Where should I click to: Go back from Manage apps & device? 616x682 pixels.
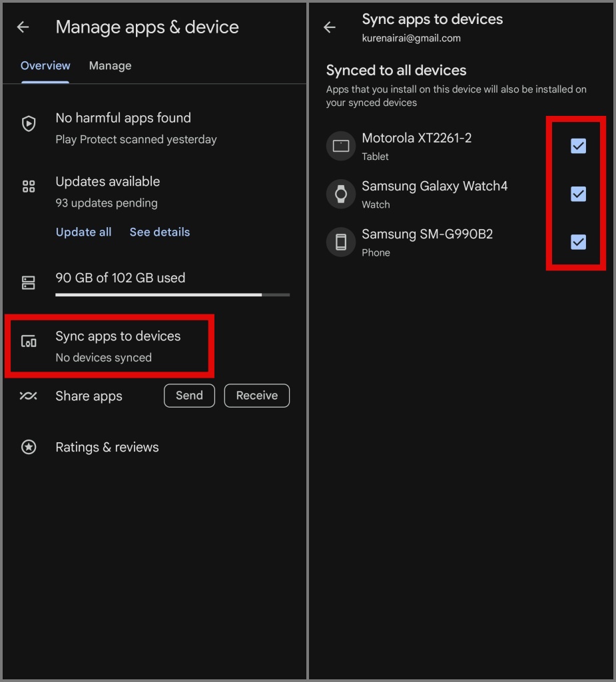click(23, 27)
